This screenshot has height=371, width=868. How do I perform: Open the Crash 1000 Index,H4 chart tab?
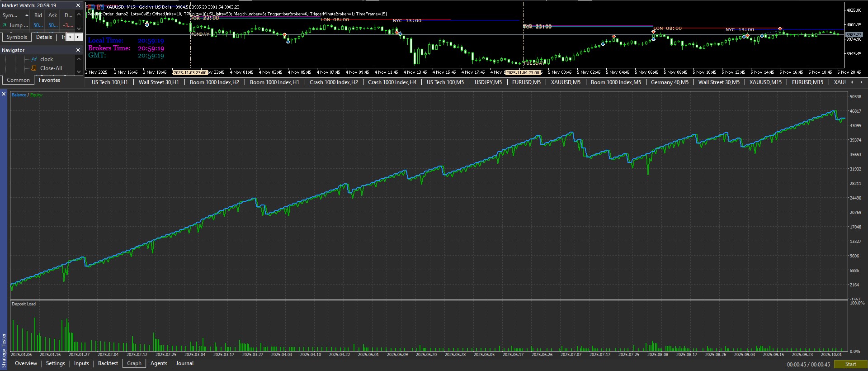coord(392,82)
